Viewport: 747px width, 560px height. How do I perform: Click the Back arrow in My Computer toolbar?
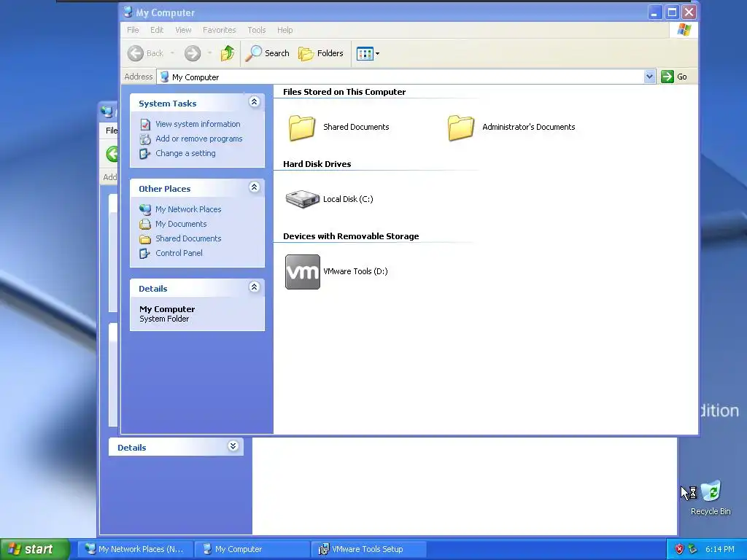click(x=136, y=53)
